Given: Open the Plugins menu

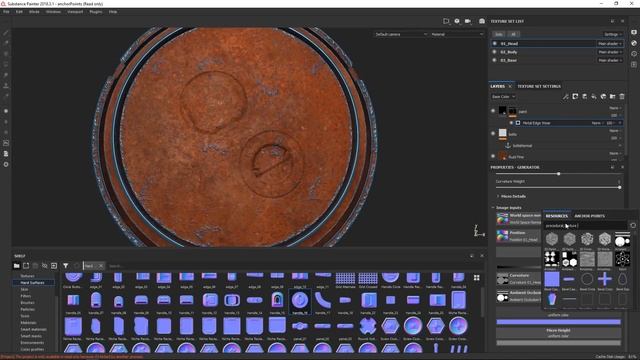Looking at the screenshot, I should [x=96, y=12].
